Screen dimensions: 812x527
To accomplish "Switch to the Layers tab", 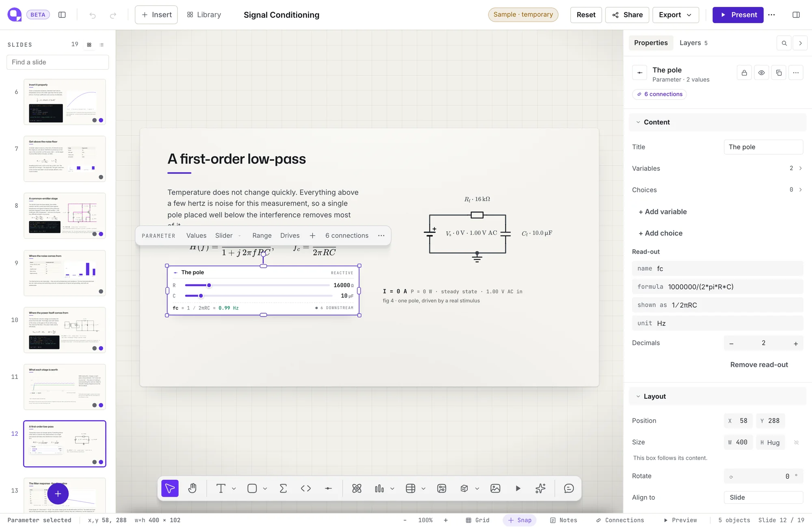I will tap(693, 43).
